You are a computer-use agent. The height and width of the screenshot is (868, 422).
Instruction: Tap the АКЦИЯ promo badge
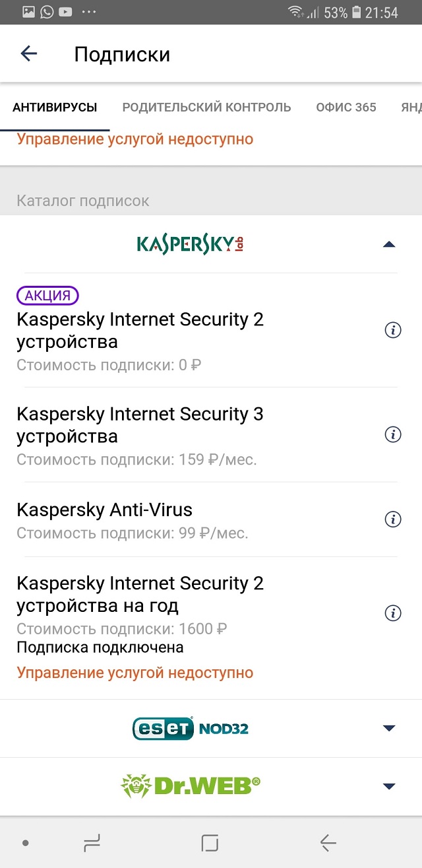click(x=47, y=295)
